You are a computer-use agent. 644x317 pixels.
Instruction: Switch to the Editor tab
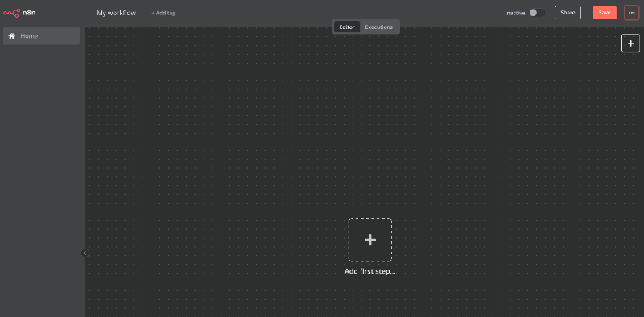pos(347,27)
